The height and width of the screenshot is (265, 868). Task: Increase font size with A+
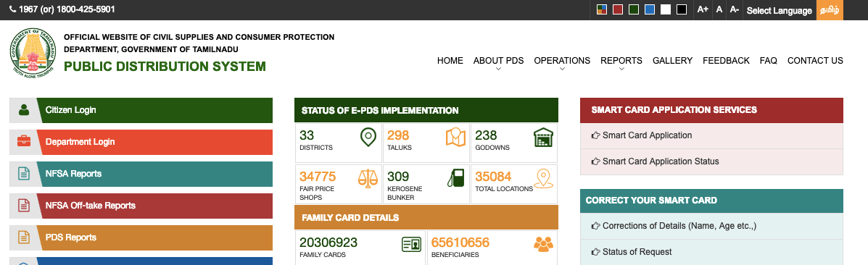(x=703, y=9)
